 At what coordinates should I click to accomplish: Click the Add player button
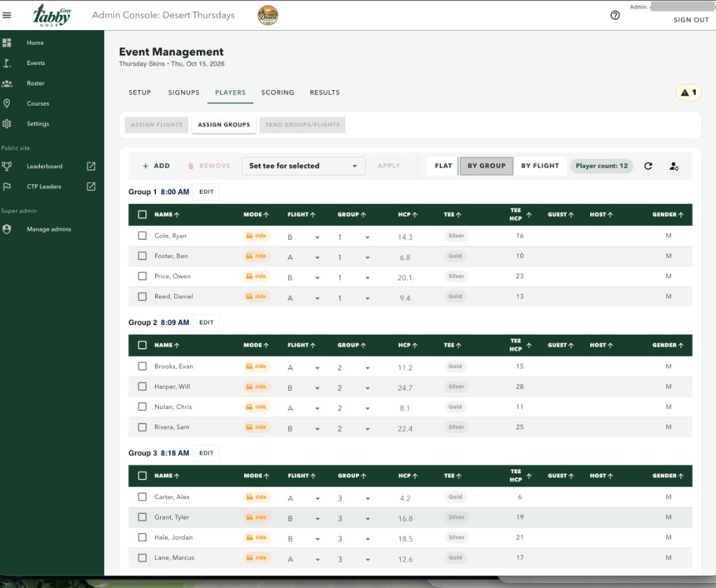pos(156,166)
